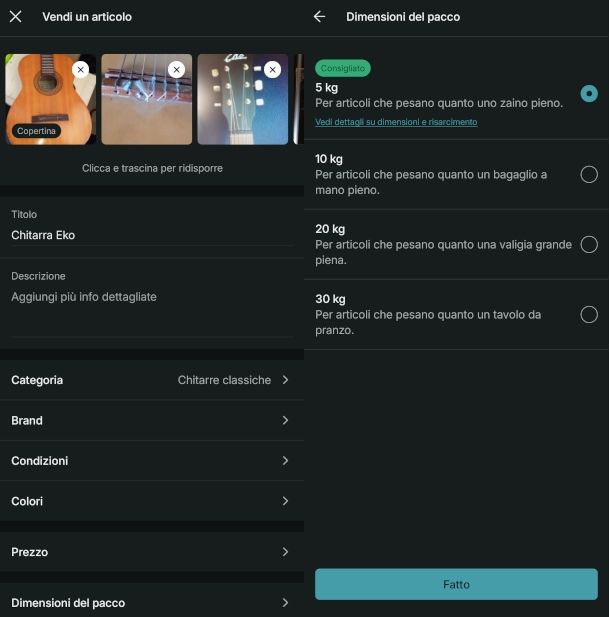Edit the Titolo field with Chitarra Eko
This screenshot has width=610, height=617.
pyautogui.click(x=152, y=235)
